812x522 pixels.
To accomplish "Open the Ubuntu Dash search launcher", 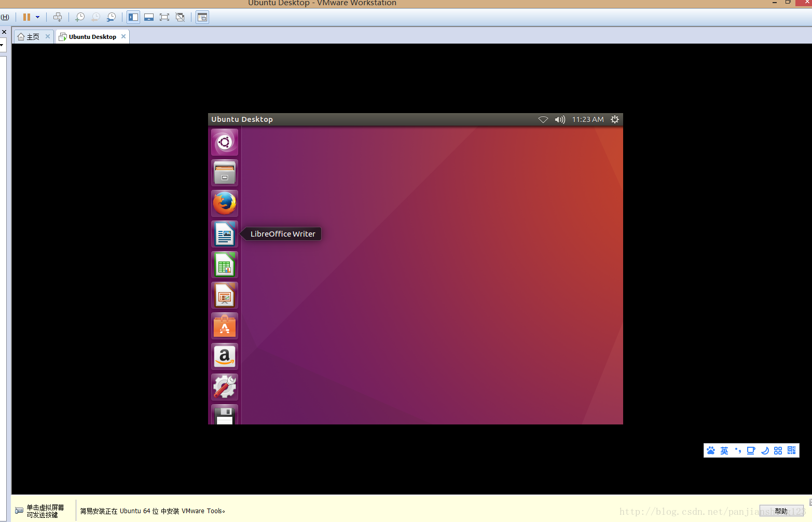I will click(x=225, y=142).
